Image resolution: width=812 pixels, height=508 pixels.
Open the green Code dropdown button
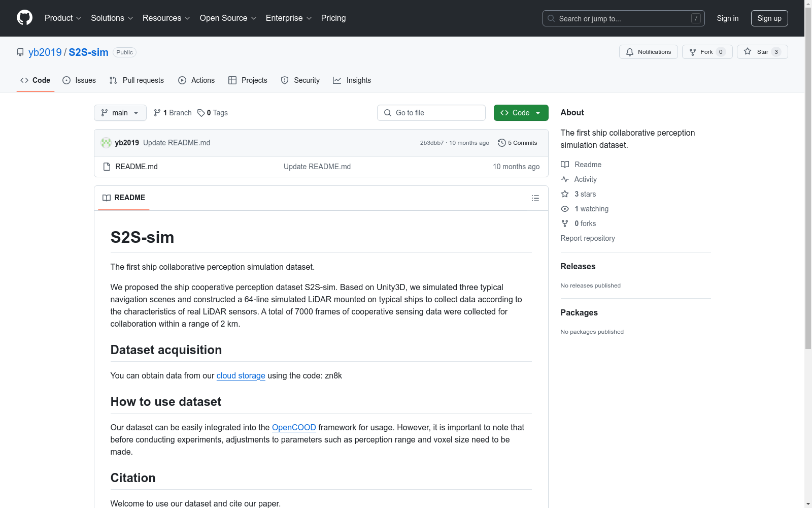521,113
